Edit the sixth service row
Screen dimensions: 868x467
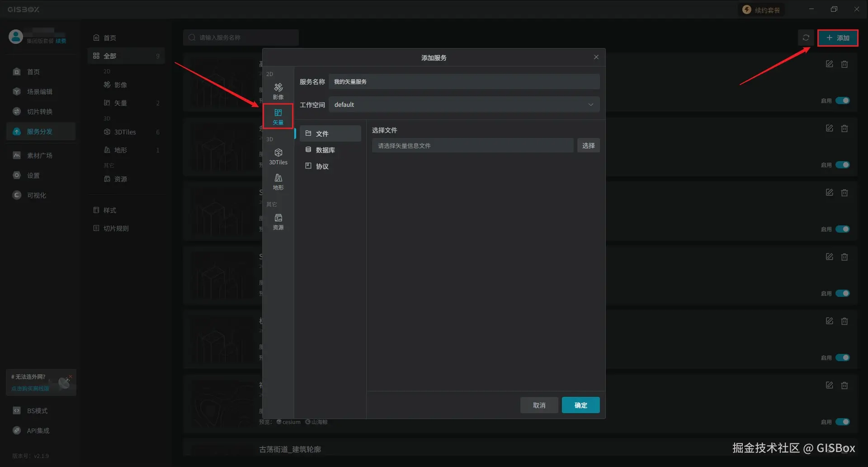tap(829, 385)
